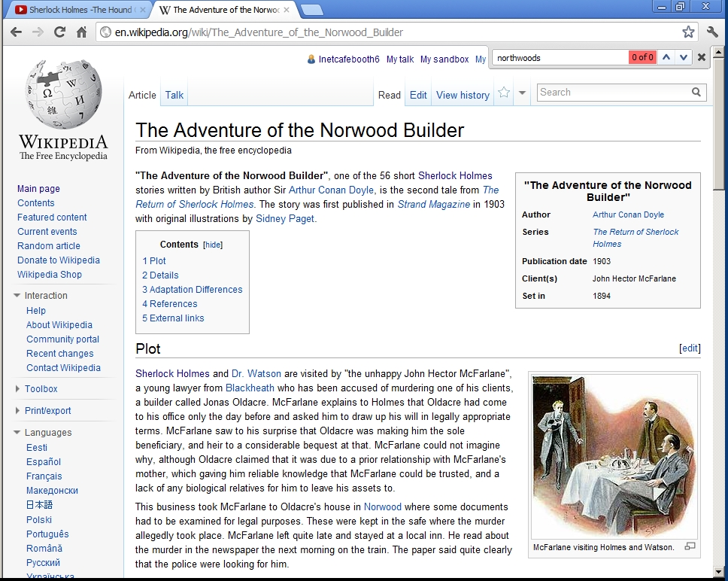Image resolution: width=728 pixels, height=581 pixels.
Task: Open the browser home page icon
Action: [x=81, y=32]
